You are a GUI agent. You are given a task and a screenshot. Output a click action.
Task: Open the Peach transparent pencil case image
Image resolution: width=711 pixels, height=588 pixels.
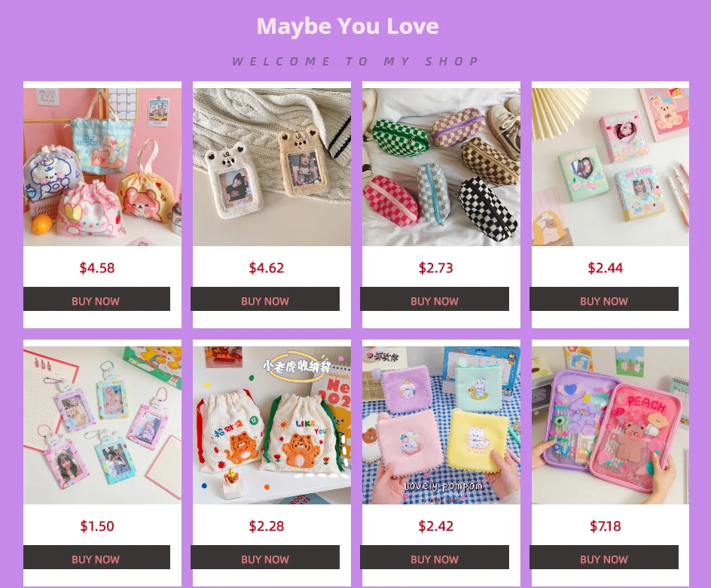(610, 425)
